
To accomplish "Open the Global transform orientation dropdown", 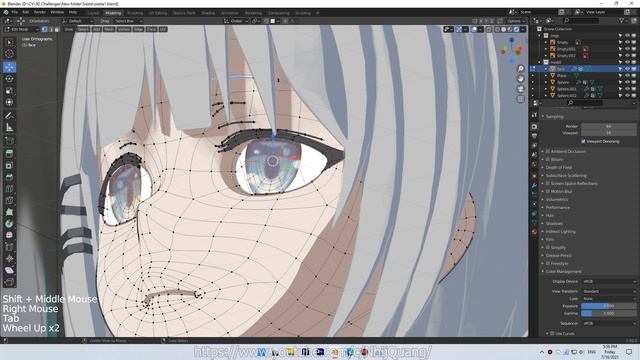I will tap(236, 21).
